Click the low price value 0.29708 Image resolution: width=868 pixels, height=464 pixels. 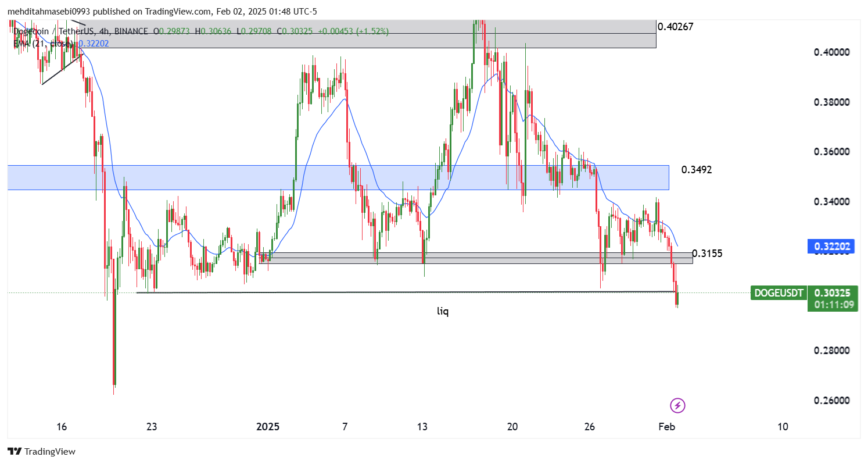[257, 30]
